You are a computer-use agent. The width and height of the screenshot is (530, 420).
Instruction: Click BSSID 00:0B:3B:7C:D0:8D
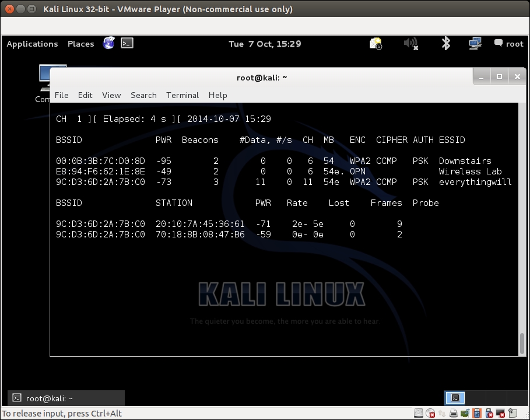click(100, 160)
